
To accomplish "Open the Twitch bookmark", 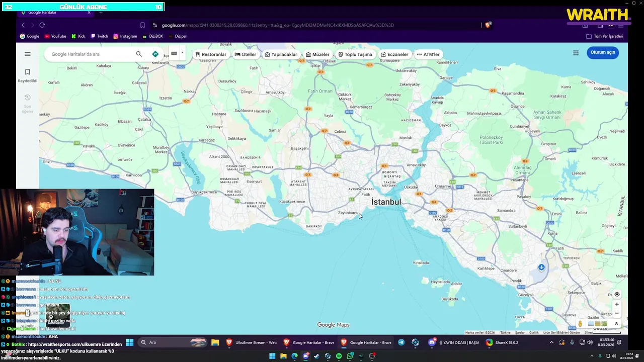I will pyautogui.click(x=99, y=36).
